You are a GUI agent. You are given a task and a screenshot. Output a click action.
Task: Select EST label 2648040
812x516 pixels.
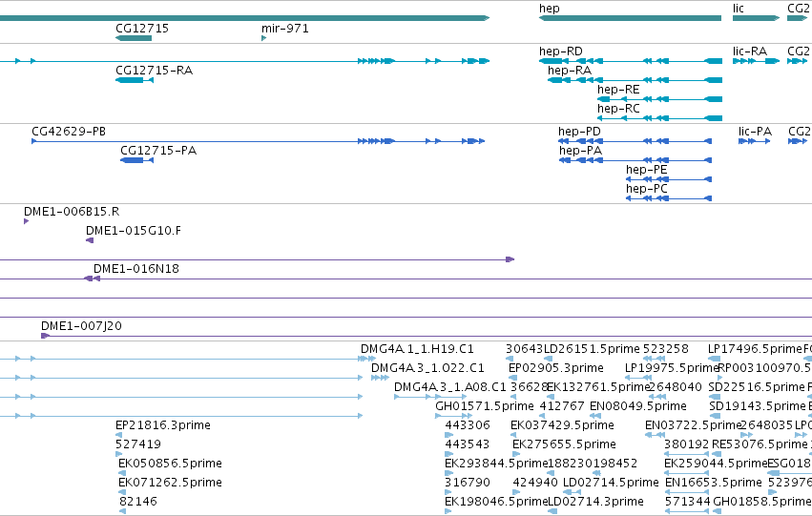(x=675, y=387)
